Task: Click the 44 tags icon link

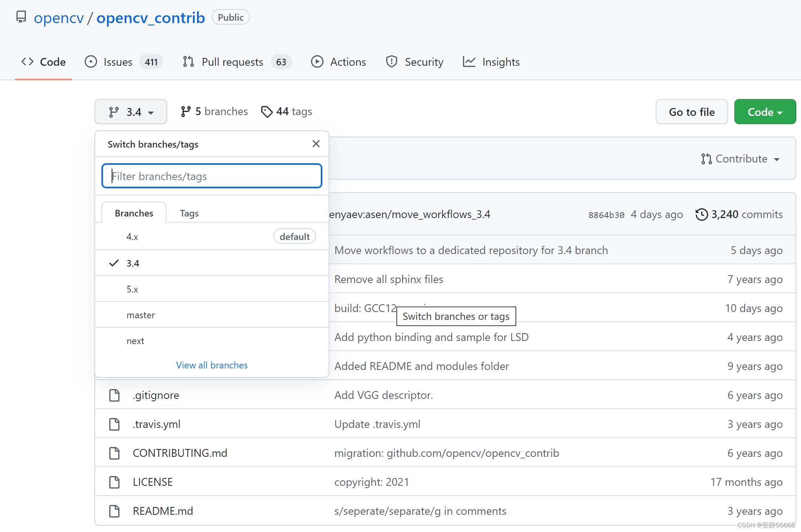Action: click(x=267, y=112)
